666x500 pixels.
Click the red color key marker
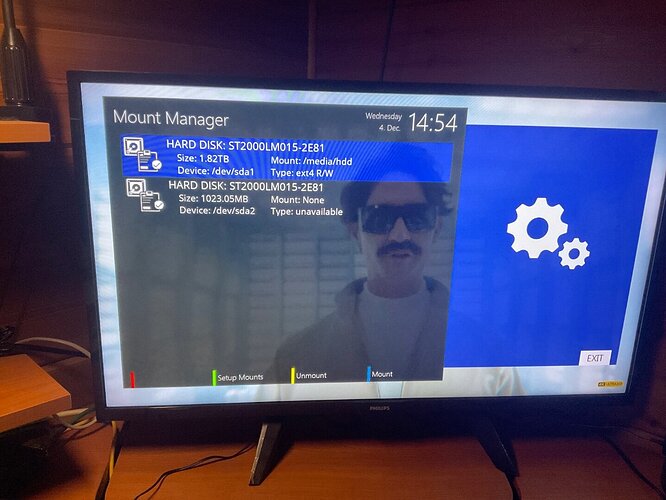[133, 379]
